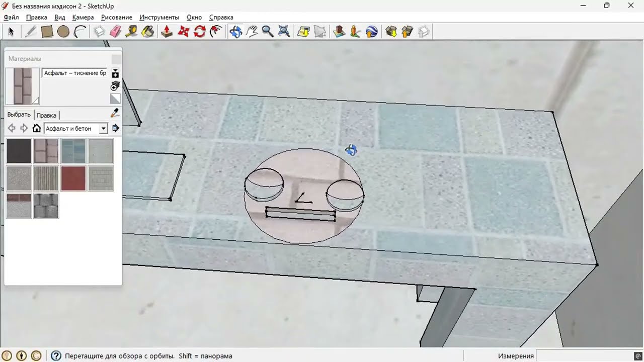Screen dimensions: 644x362
Task: Choose the Rectangle drawing tool
Action: coord(47,32)
